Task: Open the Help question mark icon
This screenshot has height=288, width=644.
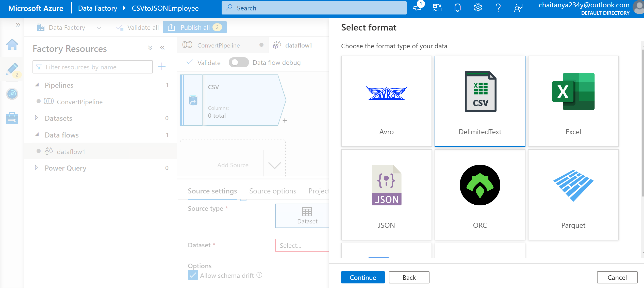Action: [x=498, y=8]
